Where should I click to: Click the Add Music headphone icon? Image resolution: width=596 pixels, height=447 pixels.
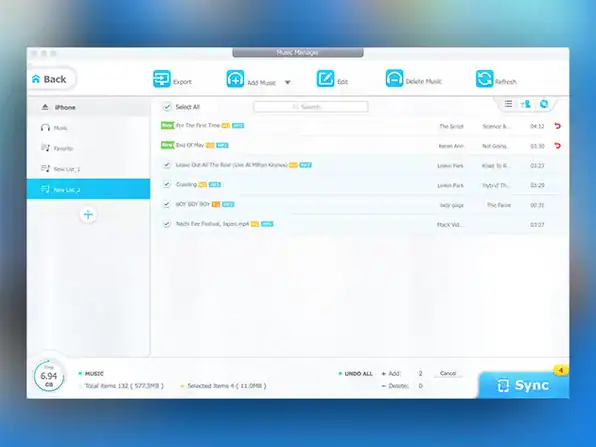pos(235,79)
